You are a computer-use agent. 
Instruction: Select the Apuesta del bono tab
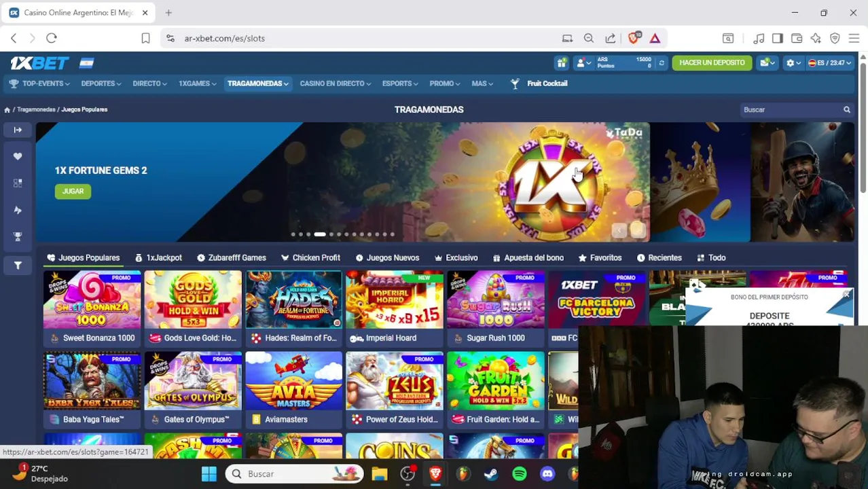click(x=528, y=257)
